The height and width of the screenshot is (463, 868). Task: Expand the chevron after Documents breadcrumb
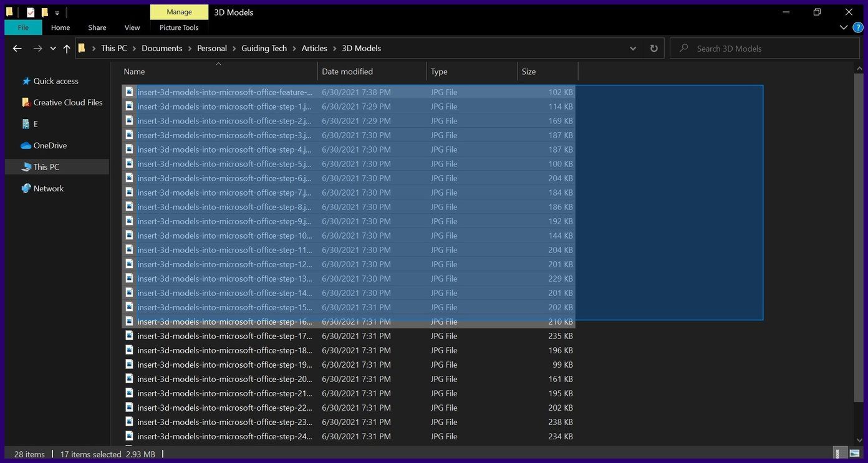(190, 49)
